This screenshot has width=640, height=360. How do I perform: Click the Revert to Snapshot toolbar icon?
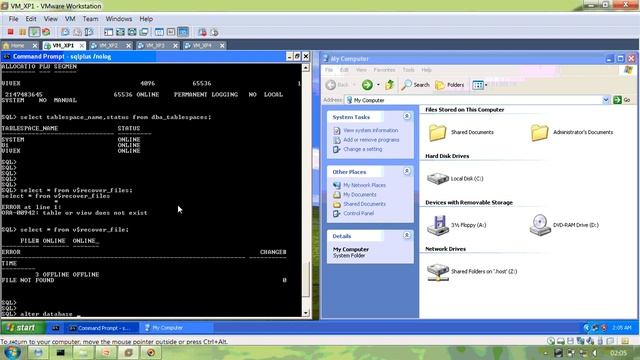(x=77, y=32)
